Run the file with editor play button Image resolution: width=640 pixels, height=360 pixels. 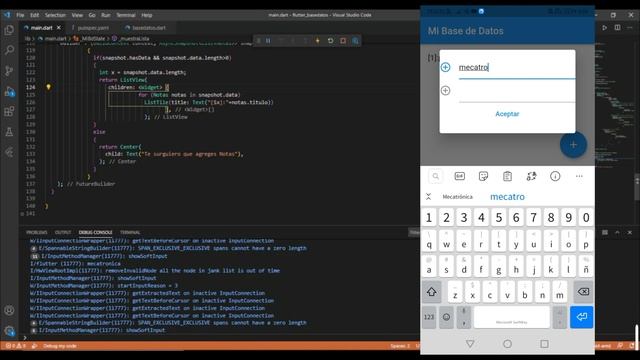[604, 28]
